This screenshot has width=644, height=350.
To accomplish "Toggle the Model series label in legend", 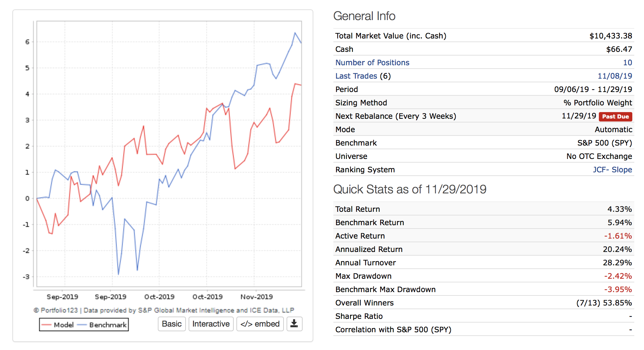I will point(64,325).
